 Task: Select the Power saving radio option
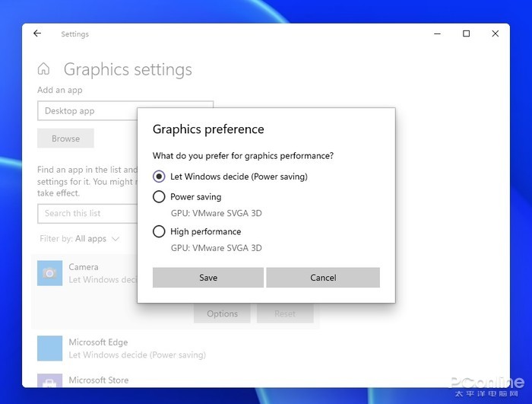click(x=159, y=197)
